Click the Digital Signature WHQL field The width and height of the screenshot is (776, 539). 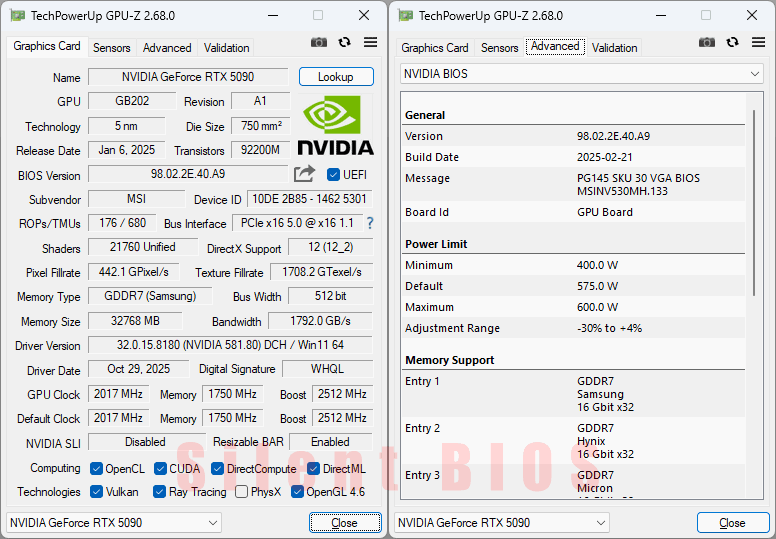tap(327, 369)
